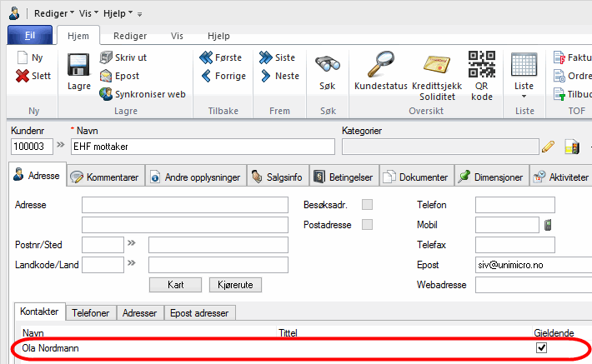
Task: Enable the Postadresse checkbox
Action: coord(367,225)
